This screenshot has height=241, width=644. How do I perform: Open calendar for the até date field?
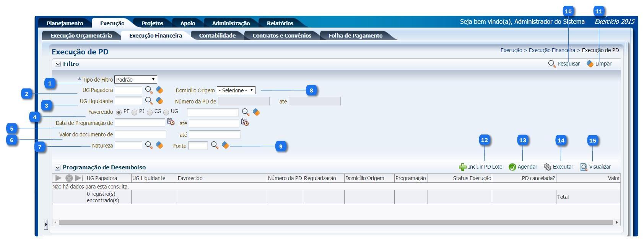coord(245,122)
